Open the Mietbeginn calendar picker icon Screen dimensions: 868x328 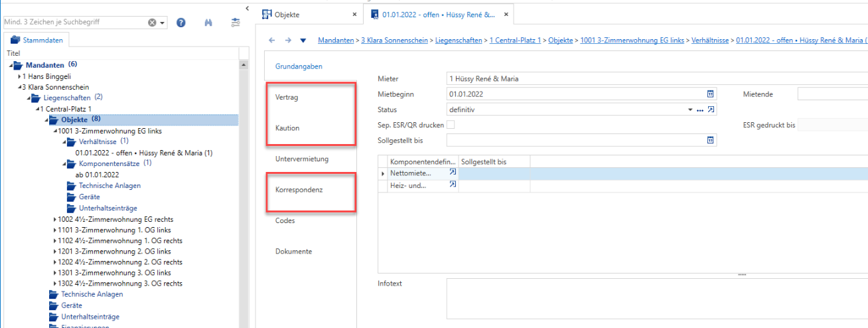click(710, 94)
